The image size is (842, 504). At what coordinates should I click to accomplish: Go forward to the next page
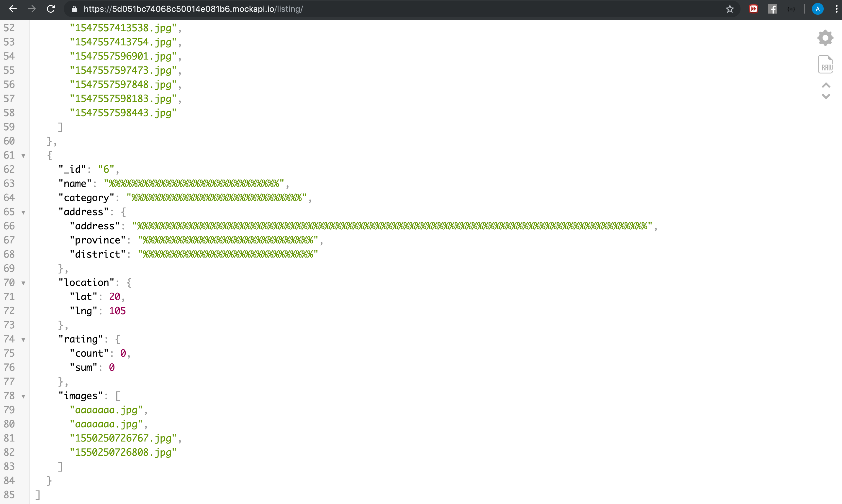click(32, 9)
